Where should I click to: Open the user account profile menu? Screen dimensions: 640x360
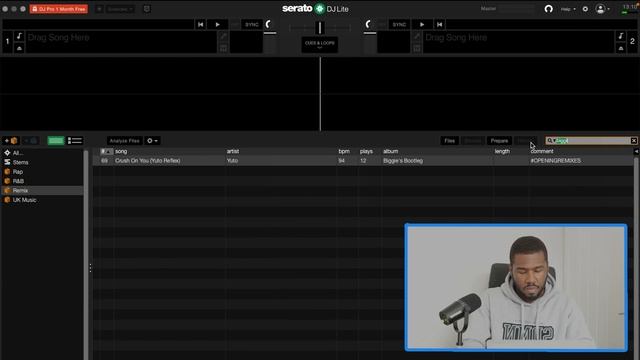[x=602, y=9]
